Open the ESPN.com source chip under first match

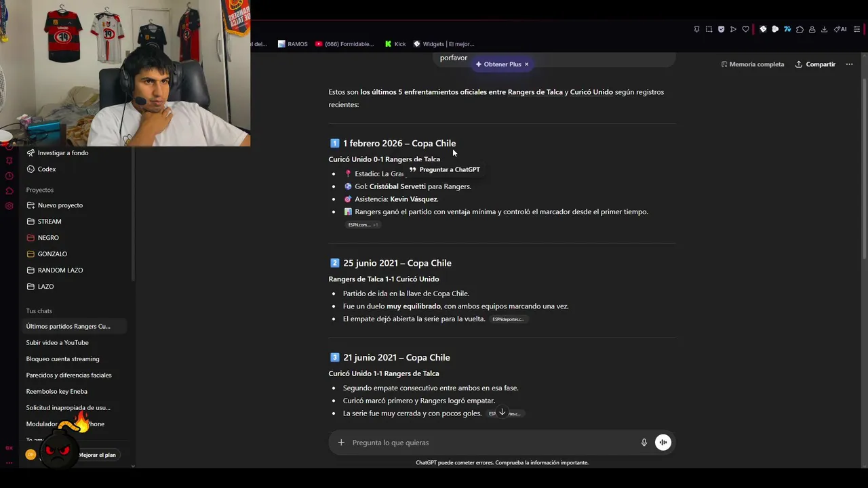[363, 224]
